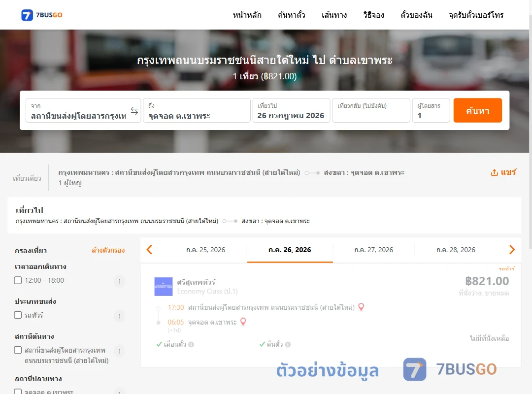Go to next dates with right chevron

tap(512, 250)
